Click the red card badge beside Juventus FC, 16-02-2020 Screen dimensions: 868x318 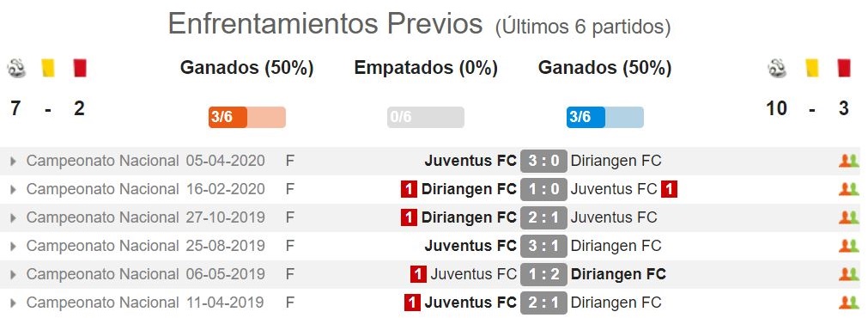click(670, 189)
